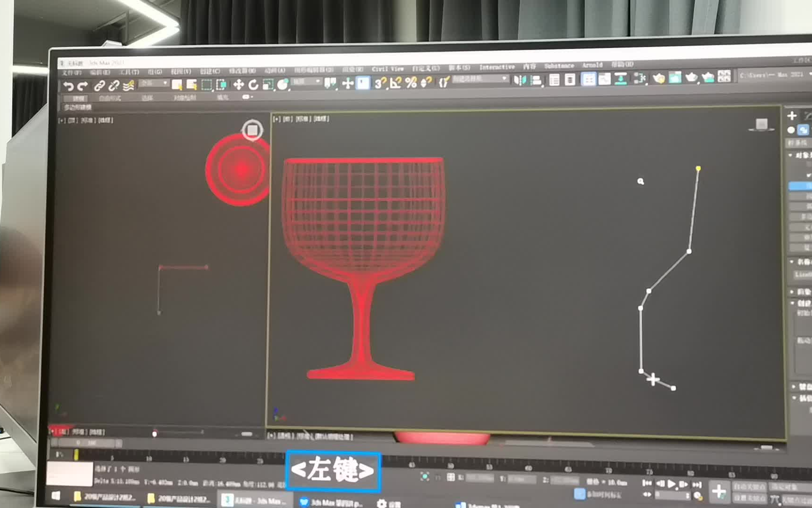The height and width of the screenshot is (508, 812).
Task: Open the Scene Explorer icon
Action: pyautogui.click(x=554, y=79)
